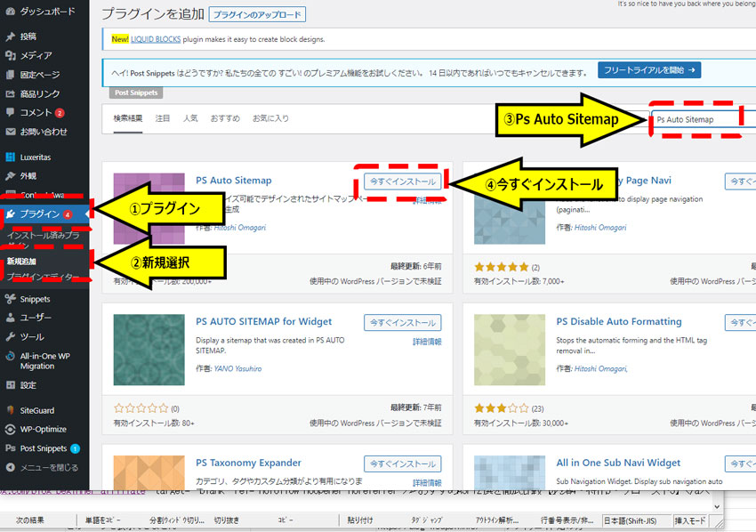Viewport: 756px width, 532px height.
Task: Click the 投稿 pin icon in sidebar
Action: point(10,36)
